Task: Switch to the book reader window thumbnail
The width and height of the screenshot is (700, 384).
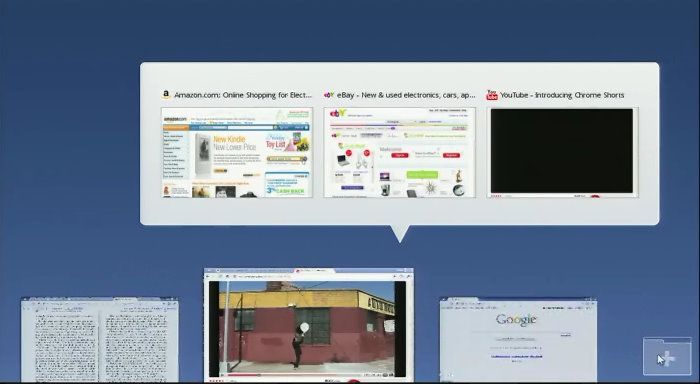Action: 100,340
